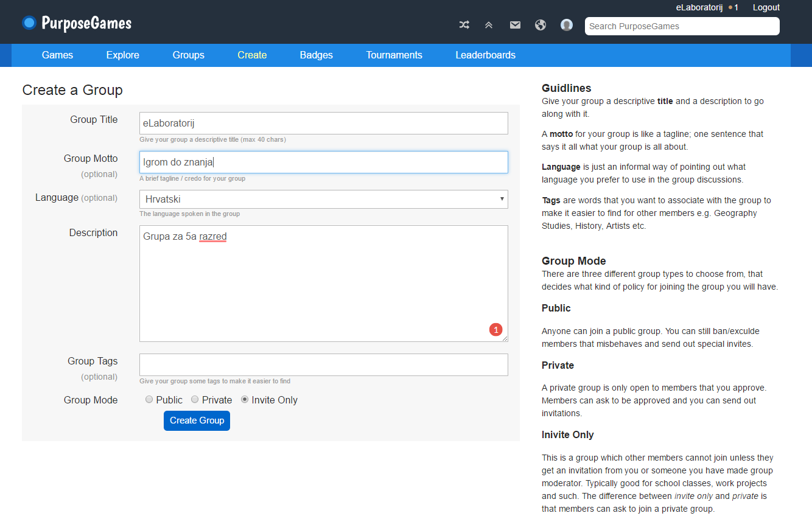Viewport: 812px width, 516px height.
Task: Go to the Leaderboards page
Action: pyautogui.click(x=485, y=55)
